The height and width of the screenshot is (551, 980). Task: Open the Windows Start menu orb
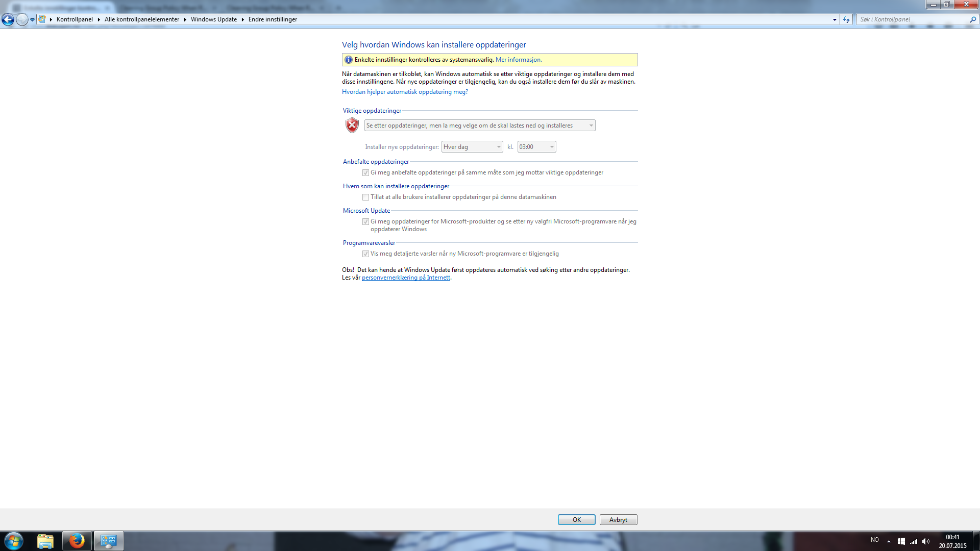(14, 541)
